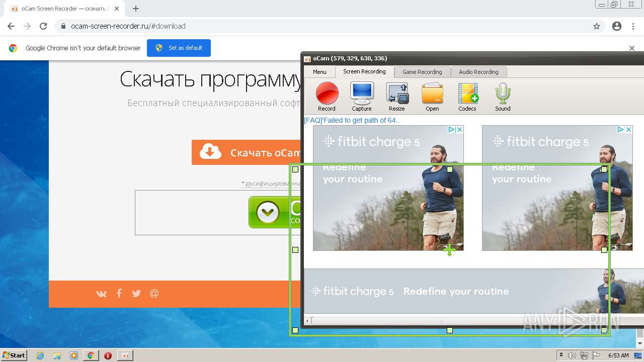Viewport: 644px width, 362px height.
Task: Click the red Opera icon in taskbar
Action: 108,355
